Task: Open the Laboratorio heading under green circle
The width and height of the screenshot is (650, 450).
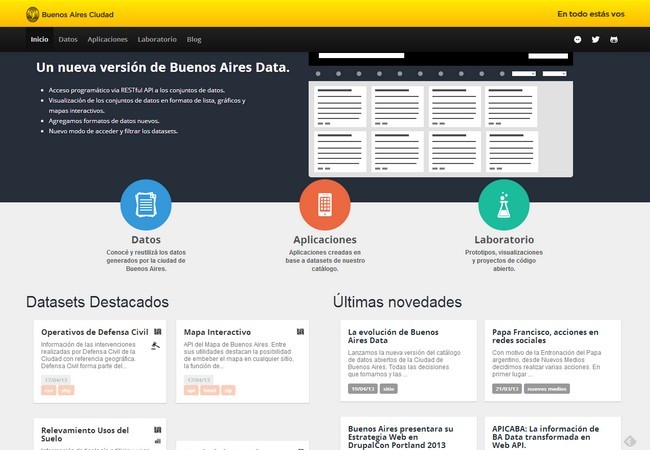Action: click(504, 240)
